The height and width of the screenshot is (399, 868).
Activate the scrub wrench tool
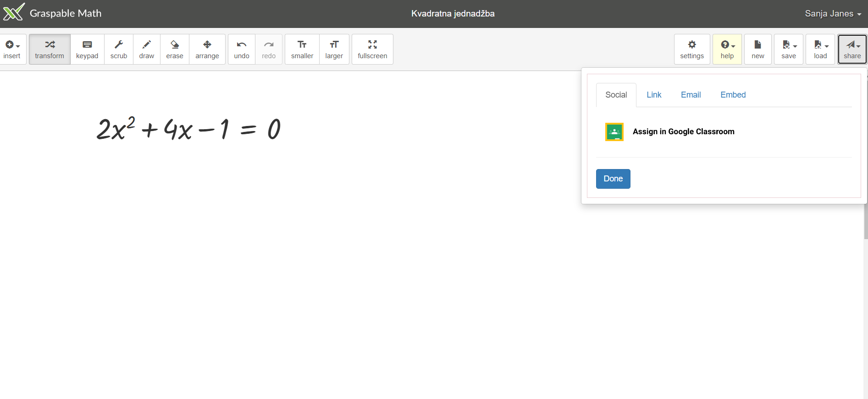119,49
